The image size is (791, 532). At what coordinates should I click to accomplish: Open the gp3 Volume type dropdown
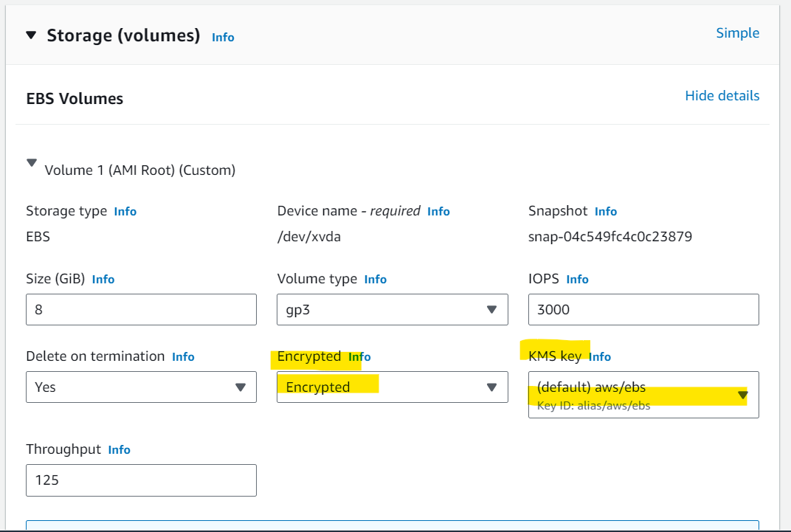393,310
